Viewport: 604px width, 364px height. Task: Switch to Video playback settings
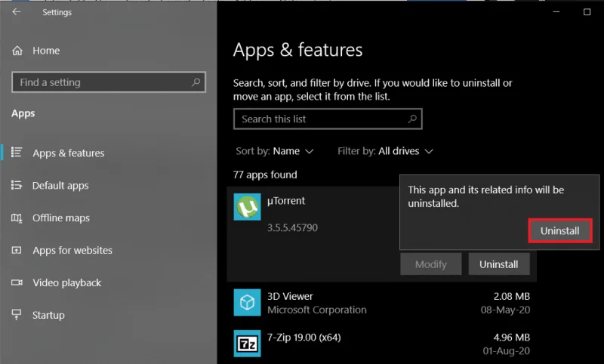click(66, 282)
